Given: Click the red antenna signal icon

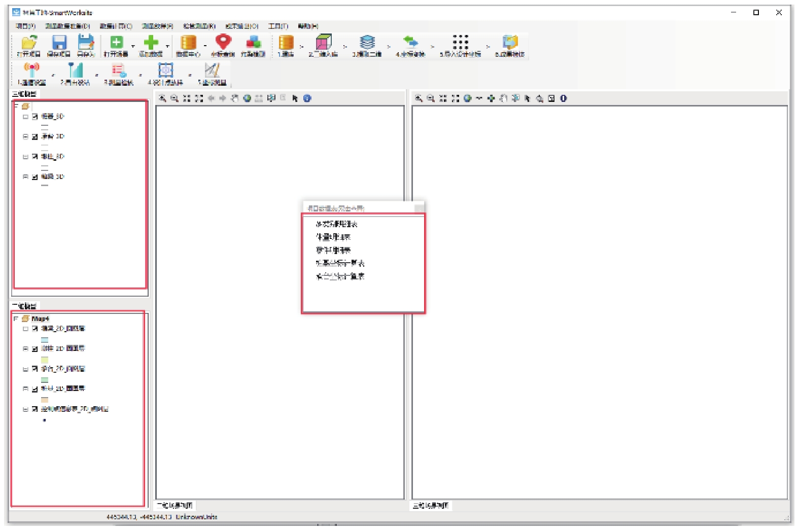Looking at the screenshot, I should coord(31,69).
